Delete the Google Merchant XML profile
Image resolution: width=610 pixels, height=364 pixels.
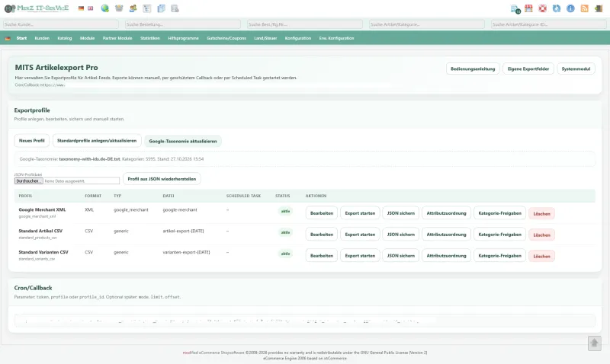coord(541,214)
